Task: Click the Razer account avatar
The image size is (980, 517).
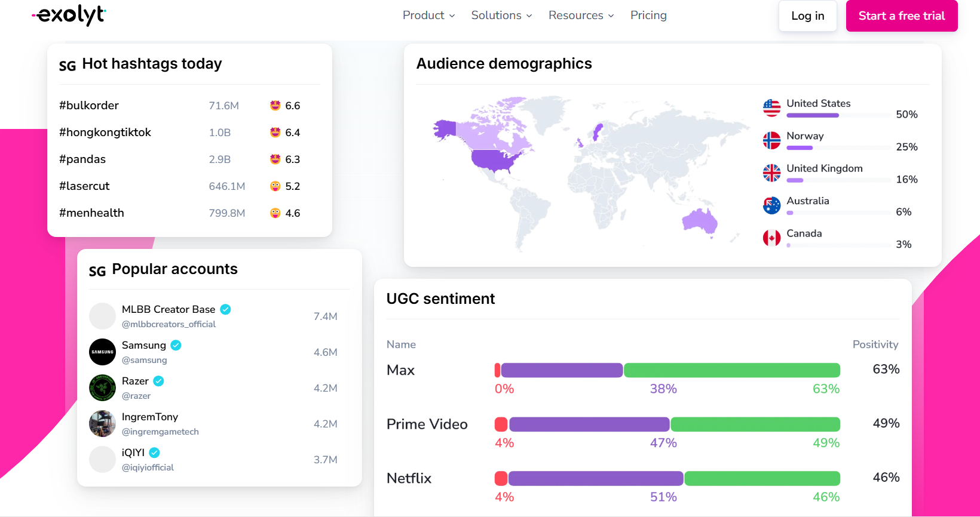Action: point(102,388)
